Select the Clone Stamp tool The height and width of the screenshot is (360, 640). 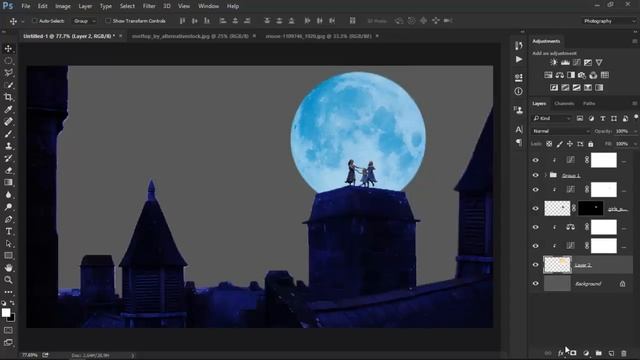pyautogui.click(x=8, y=146)
